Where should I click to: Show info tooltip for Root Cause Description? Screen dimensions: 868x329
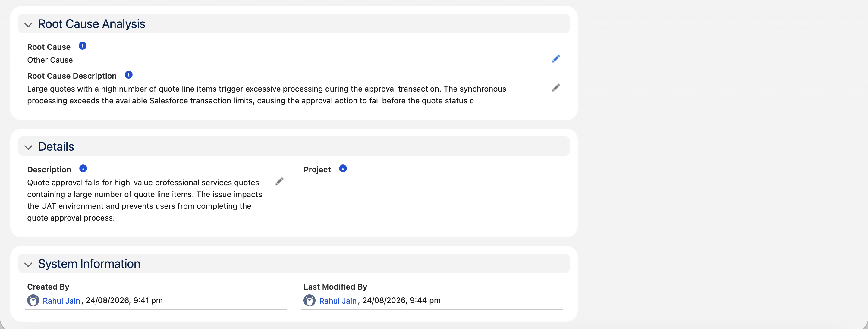[x=128, y=75]
